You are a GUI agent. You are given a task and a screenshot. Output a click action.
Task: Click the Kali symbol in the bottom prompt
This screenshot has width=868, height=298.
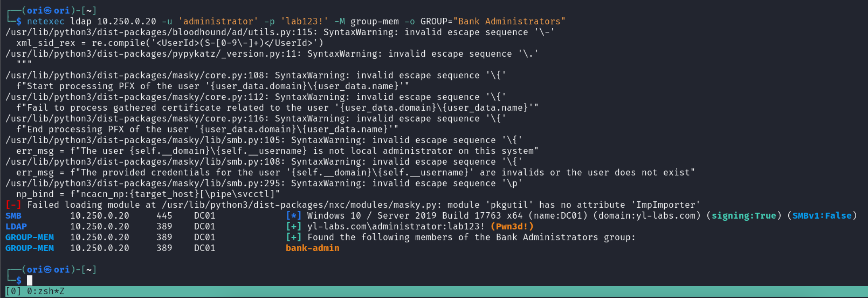click(48, 270)
